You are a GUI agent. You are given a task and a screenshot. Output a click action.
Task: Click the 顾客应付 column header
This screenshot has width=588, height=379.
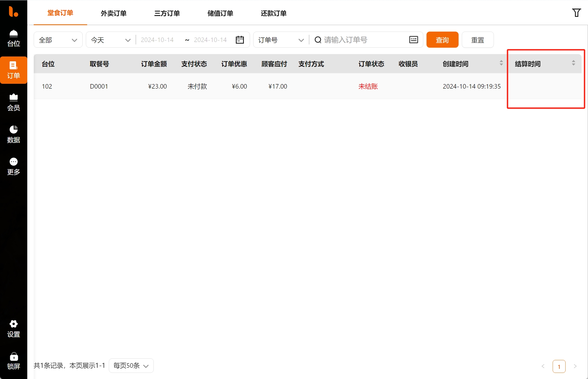point(274,64)
